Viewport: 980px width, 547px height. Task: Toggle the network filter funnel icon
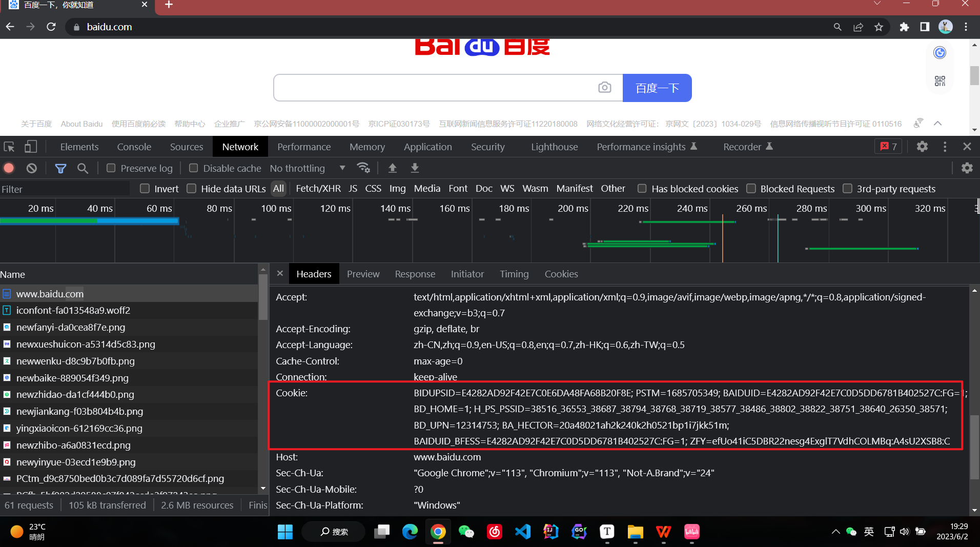click(60, 168)
